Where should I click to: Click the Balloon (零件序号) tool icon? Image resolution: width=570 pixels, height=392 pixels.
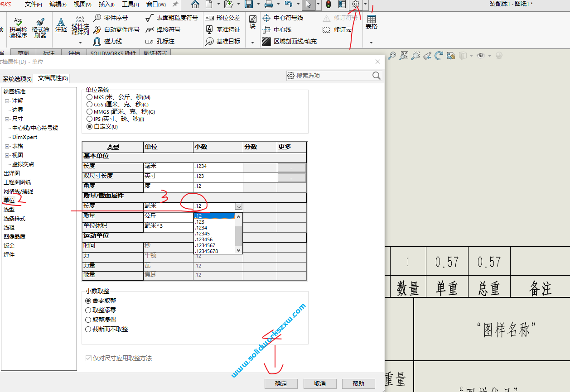click(97, 18)
